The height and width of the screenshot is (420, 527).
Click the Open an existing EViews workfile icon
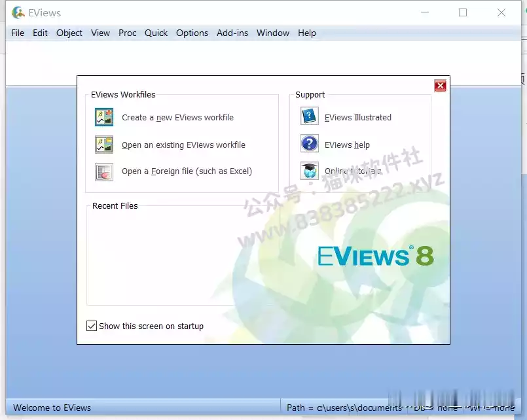(x=104, y=145)
